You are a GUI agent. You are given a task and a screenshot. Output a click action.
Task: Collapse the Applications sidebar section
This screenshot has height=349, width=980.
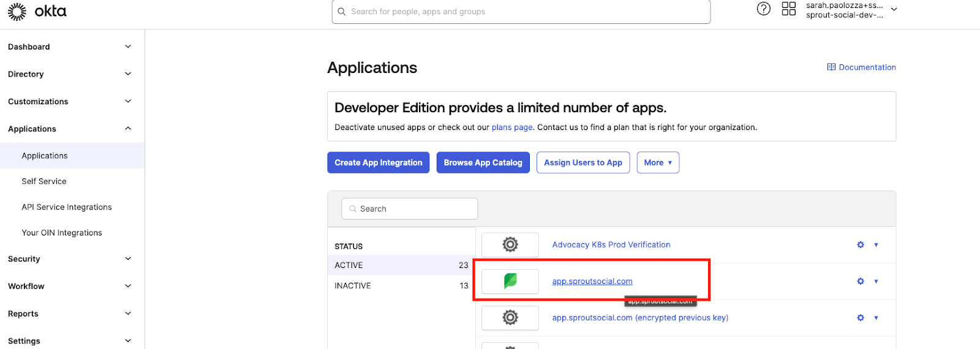[128, 129]
